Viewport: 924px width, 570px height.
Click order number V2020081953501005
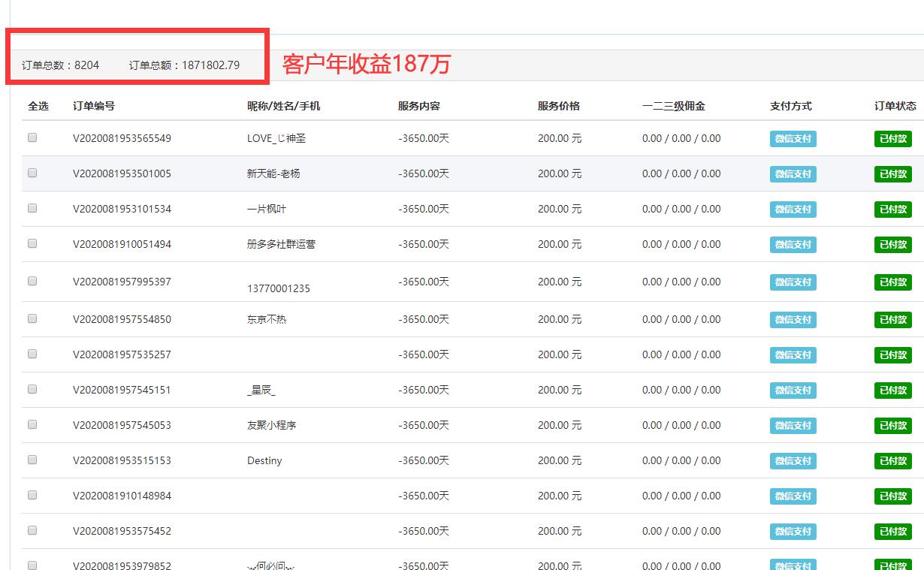[x=122, y=173]
